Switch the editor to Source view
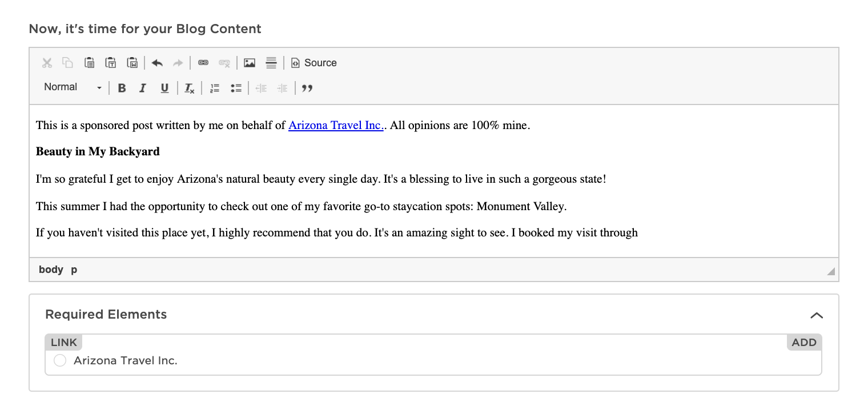This screenshot has height=410, width=868. [x=314, y=63]
